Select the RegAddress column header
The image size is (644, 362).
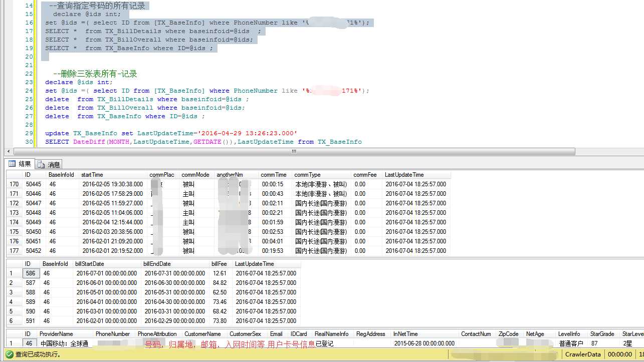point(373,334)
